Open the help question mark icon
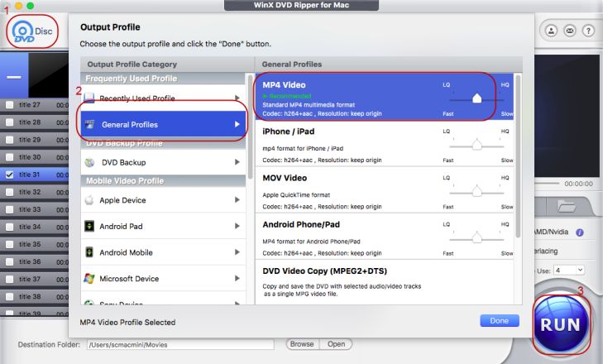This screenshot has height=364, width=603. click(588, 31)
